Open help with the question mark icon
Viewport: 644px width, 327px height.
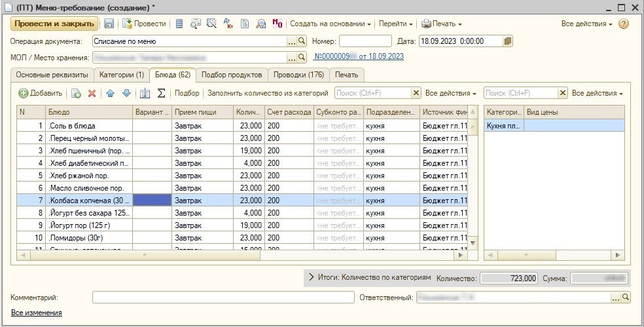click(623, 24)
